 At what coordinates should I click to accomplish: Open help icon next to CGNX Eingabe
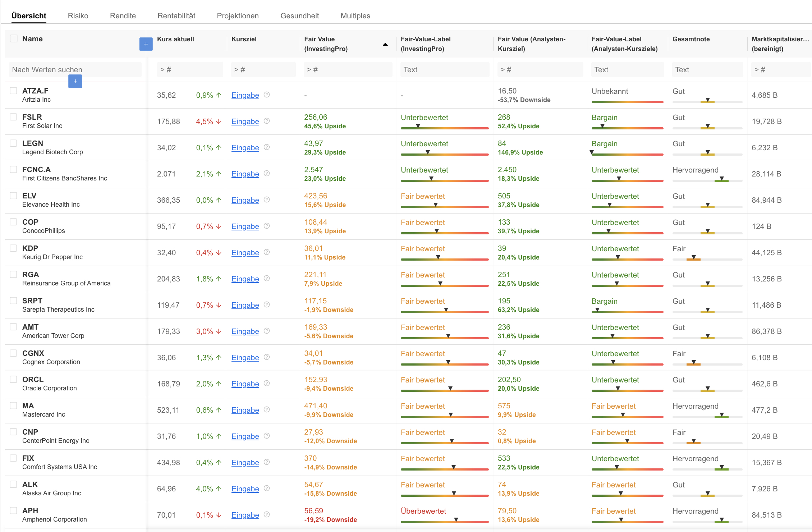(x=267, y=357)
